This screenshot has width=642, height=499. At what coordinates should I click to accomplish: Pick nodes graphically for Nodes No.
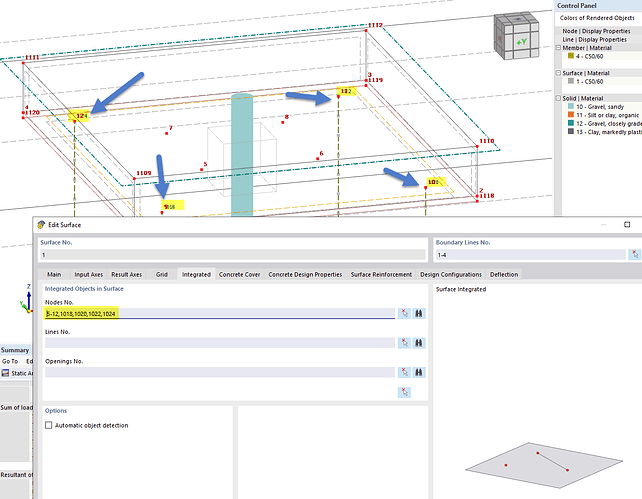point(403,314)
